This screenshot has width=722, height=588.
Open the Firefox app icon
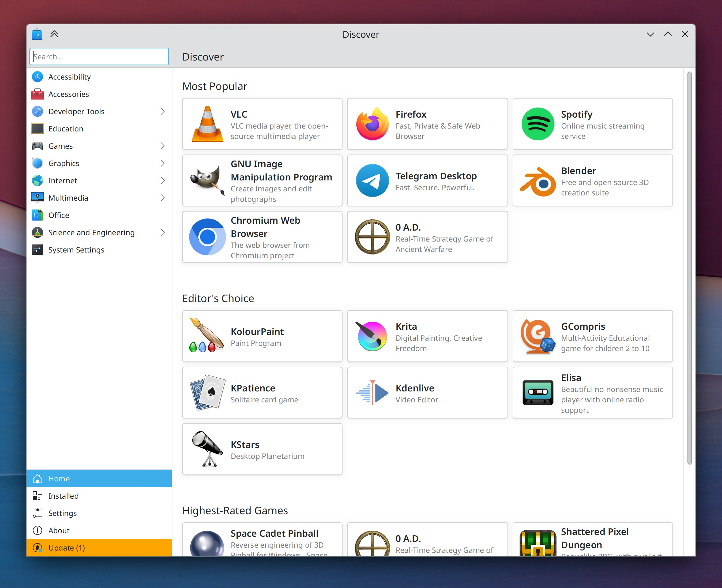coord(372,124)
